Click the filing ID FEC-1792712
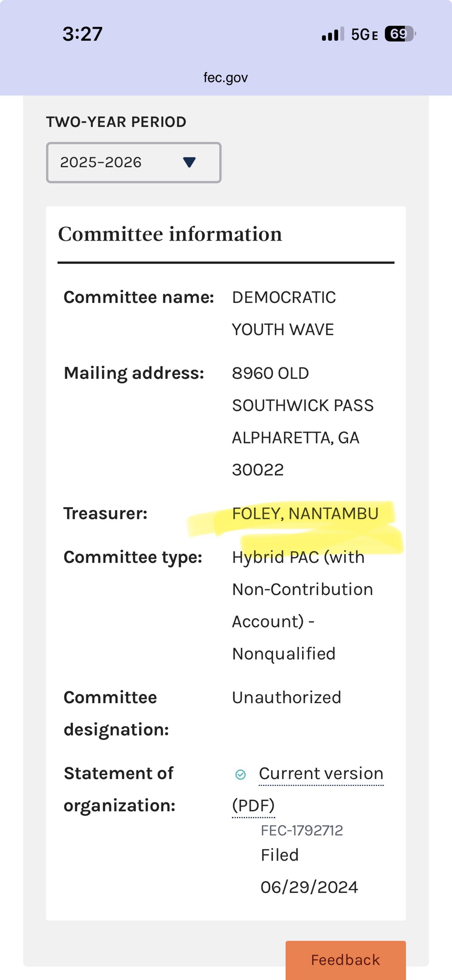This screenshot has height=980, width=452. pyautogui.click(x=301, y=831)
